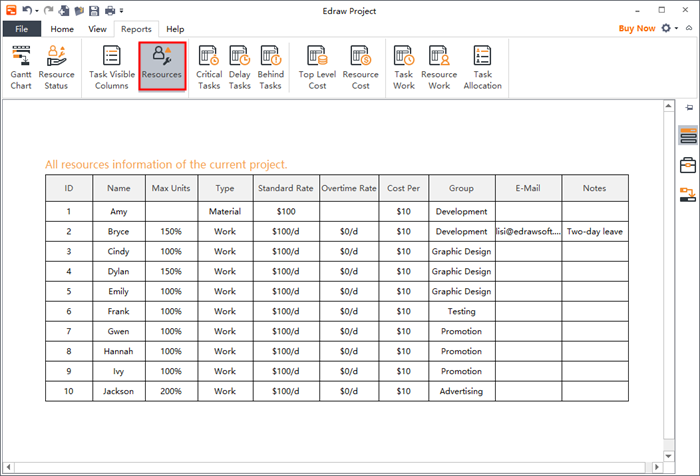Open the Top Level Cost report

coord(317,67)
